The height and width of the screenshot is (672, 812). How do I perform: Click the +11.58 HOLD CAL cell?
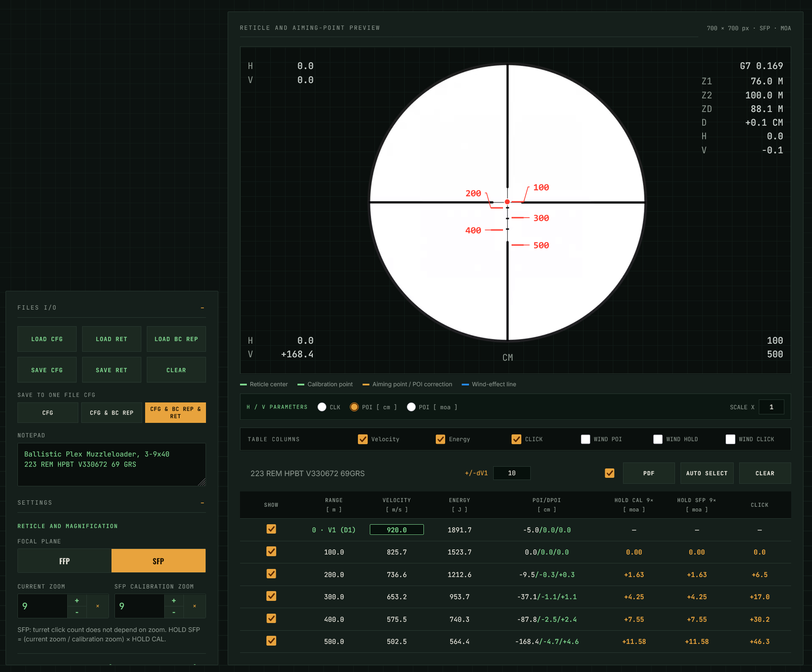(x=634, y=642)
